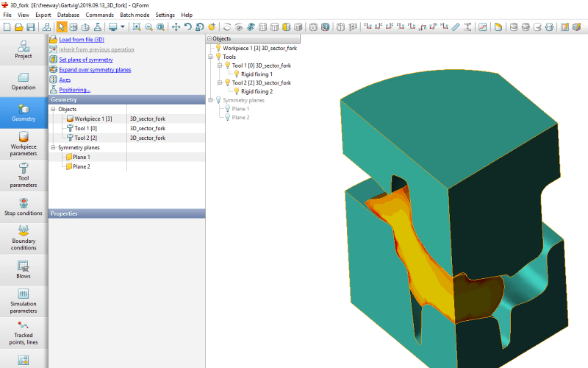Click the zoom out magnifier icon

tap(149, 26)
